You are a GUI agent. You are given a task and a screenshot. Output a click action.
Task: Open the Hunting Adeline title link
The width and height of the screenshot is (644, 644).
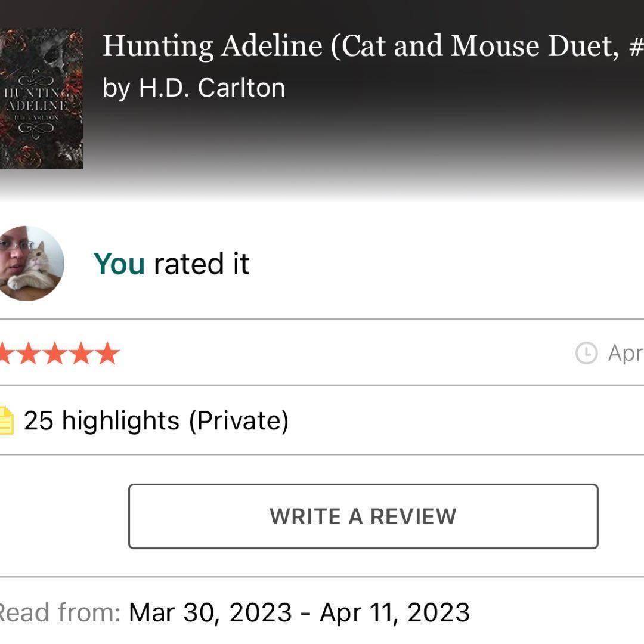213,47
